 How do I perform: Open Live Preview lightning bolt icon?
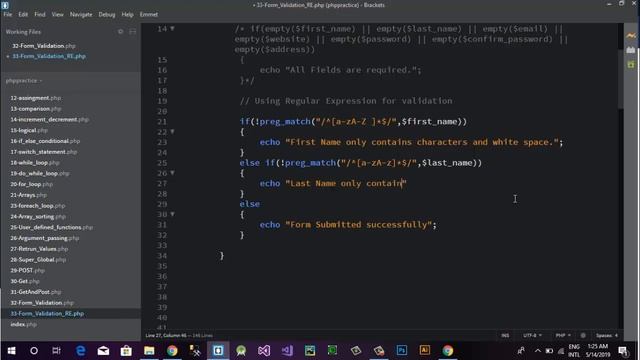631,36
